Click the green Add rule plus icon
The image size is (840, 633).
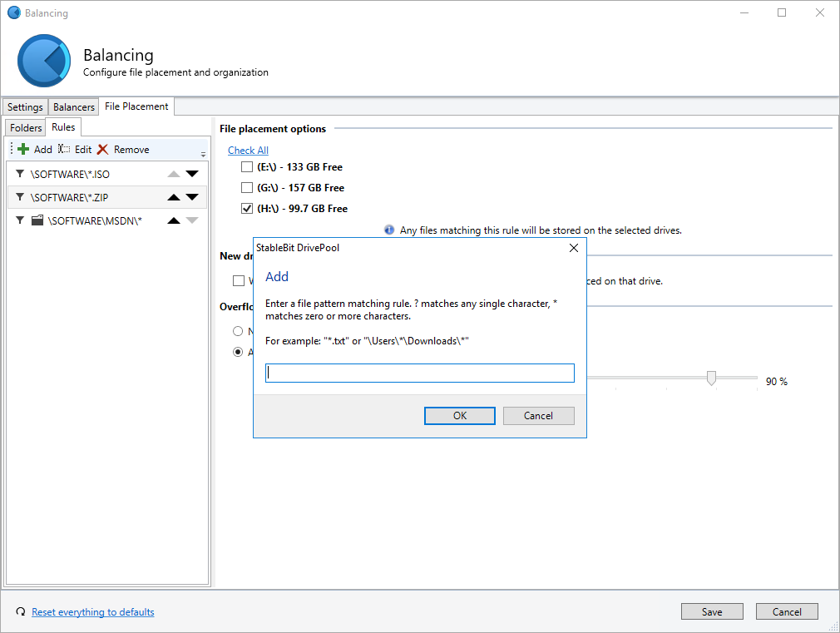pos(24,150)
